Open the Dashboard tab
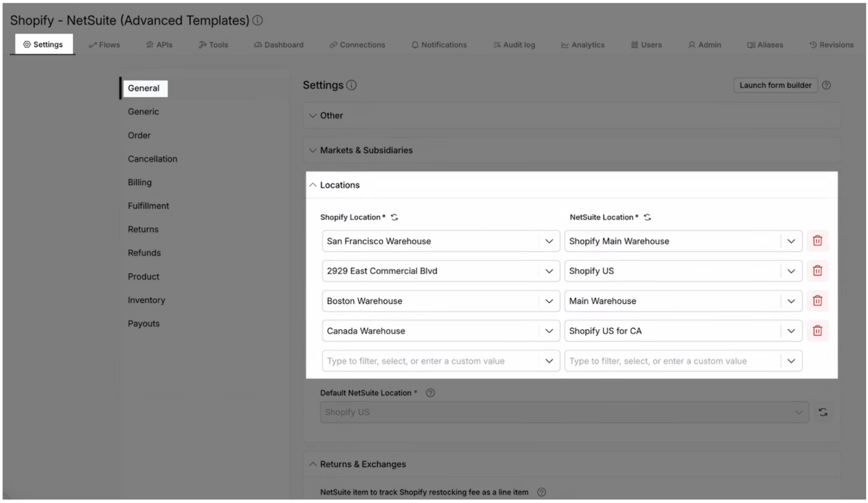868x503 pixels. tap(279, 45)
